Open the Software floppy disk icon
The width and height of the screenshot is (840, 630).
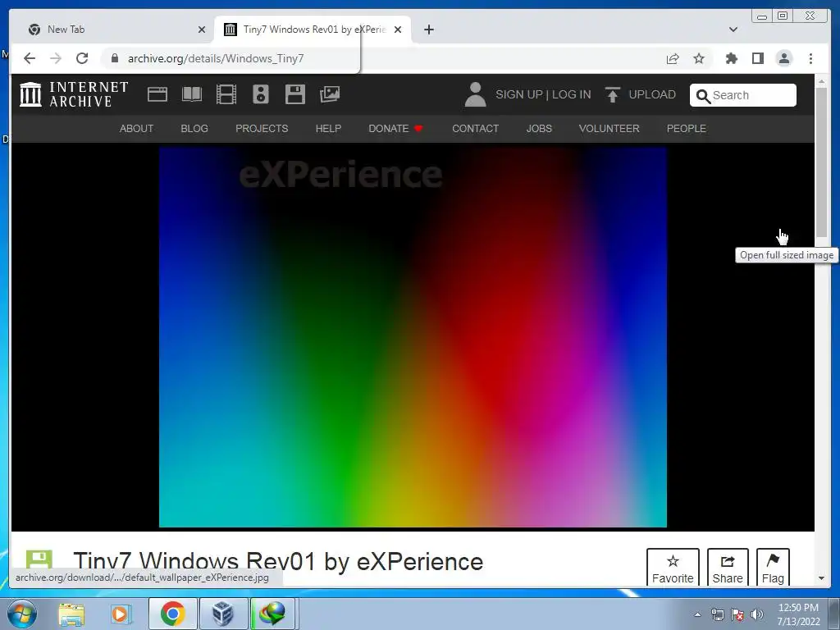[294, 94]
